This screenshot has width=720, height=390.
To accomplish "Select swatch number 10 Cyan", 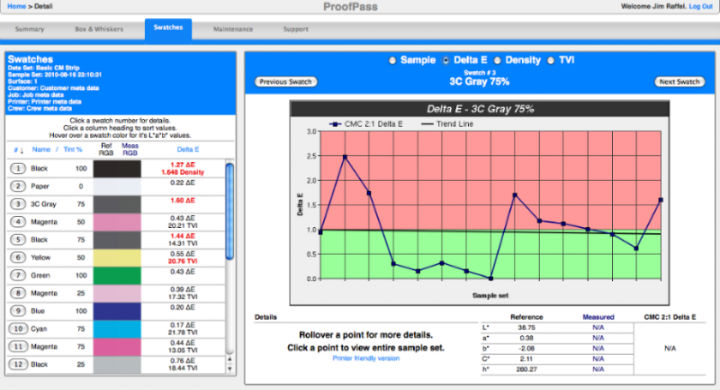I will pos(18,328).
